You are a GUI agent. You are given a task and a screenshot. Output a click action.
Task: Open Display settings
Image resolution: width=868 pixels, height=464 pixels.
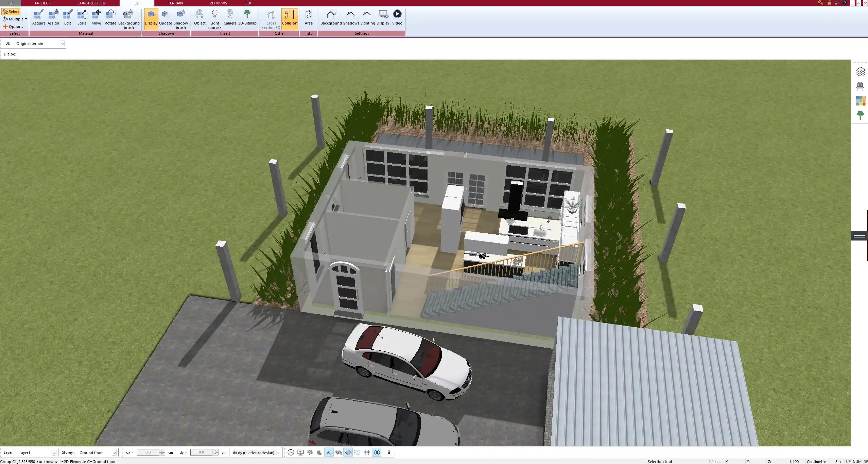coord(383,17)
